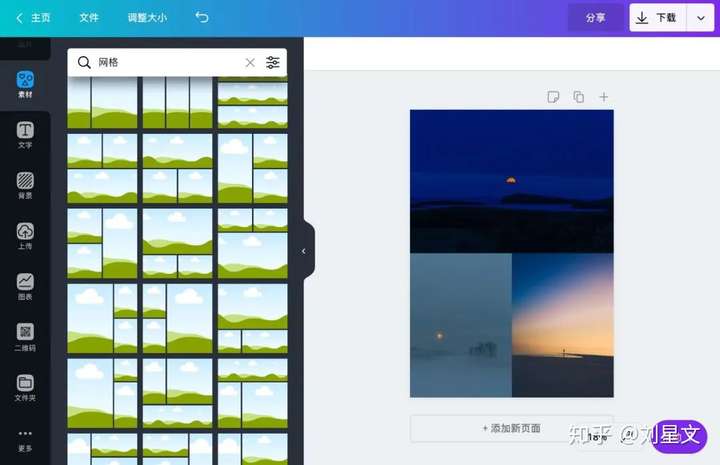Open the 文件 menu
This screenshot has width=720, height=465.
(89, 18)
